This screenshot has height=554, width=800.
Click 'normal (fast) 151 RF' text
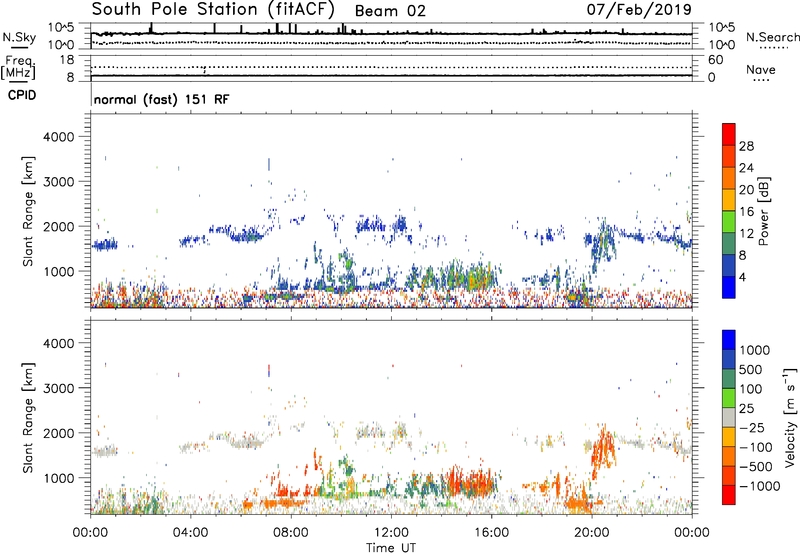click(x=161, y=99)
